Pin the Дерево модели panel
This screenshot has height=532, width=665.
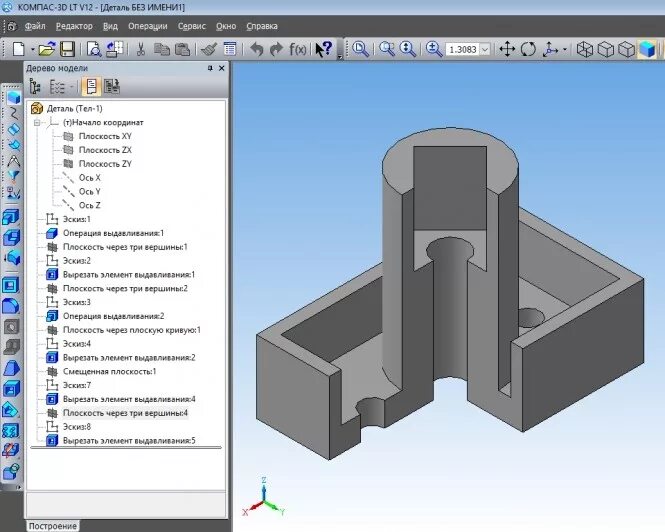(210, 68)
